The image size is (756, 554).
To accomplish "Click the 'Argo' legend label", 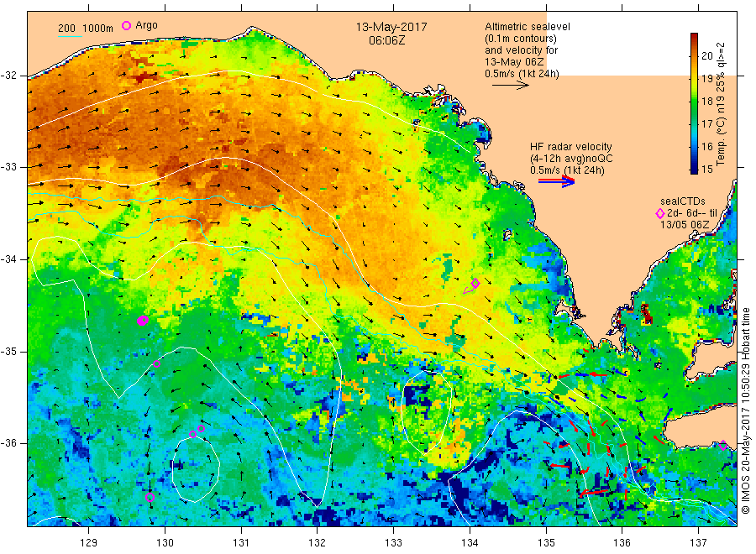I will 146,25.
